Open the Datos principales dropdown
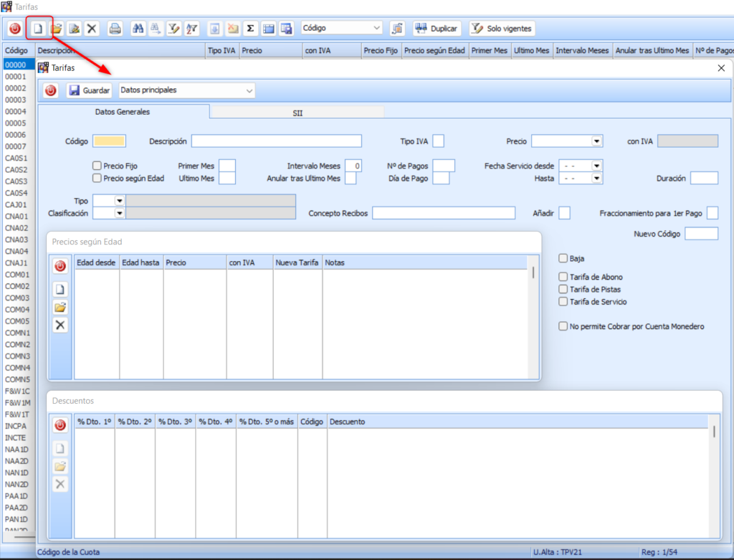734x560 pixels. (x=249, y=90)
